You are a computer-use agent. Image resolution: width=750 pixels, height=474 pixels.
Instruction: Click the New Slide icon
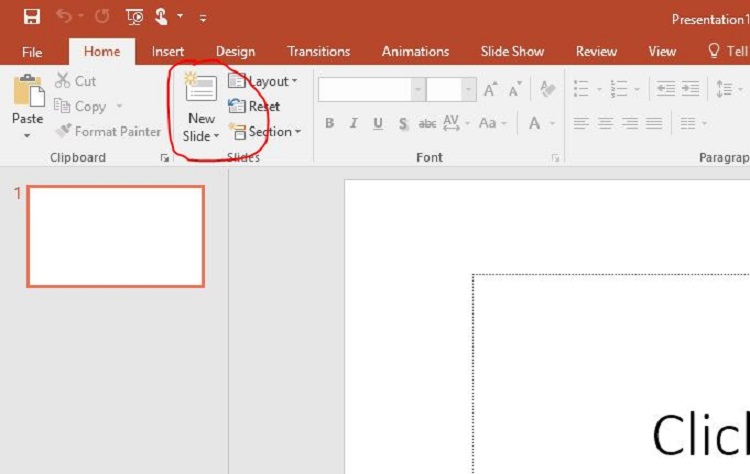[x=200, y=87]
